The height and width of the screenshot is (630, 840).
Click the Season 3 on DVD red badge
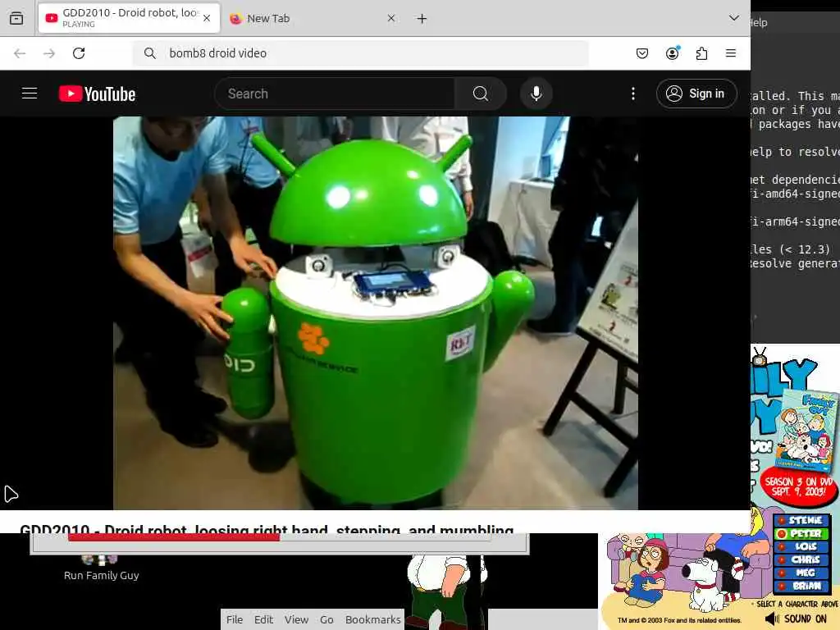[x=798, y=486]
